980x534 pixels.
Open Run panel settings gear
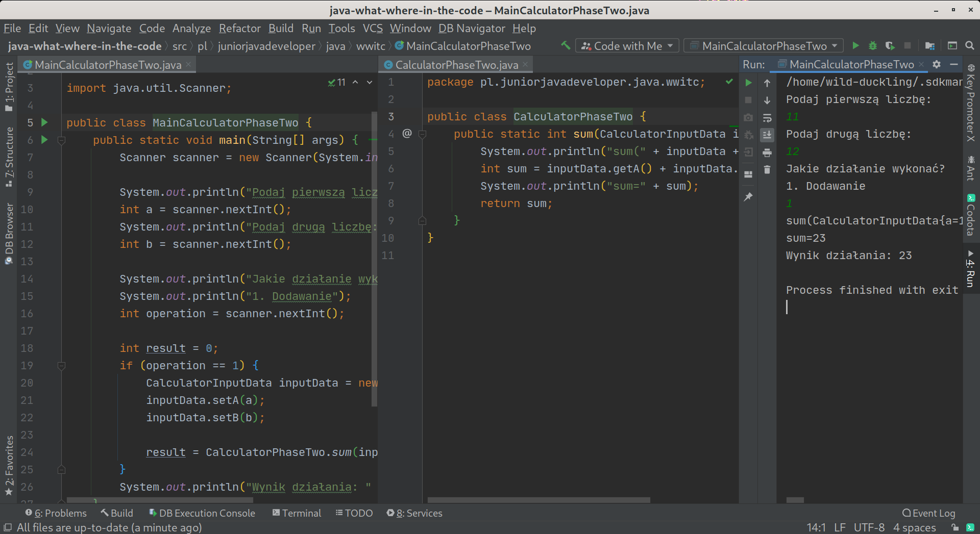coord(937,64)
